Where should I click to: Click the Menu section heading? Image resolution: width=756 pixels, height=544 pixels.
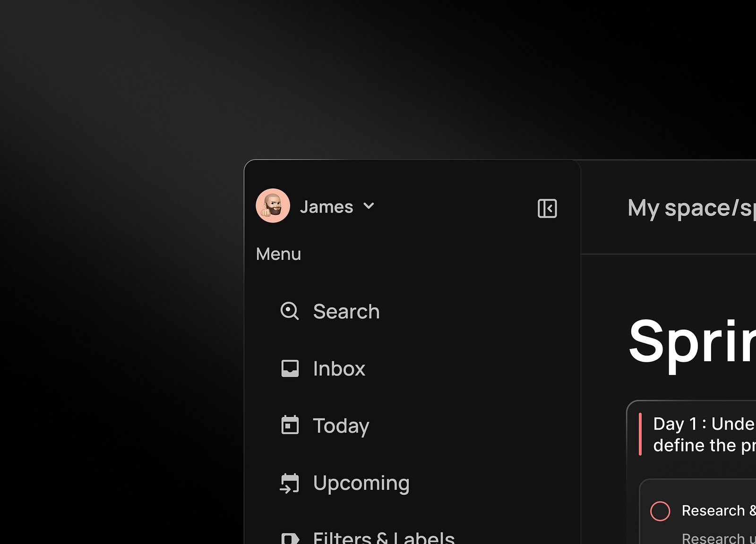[x=278, y=254]
